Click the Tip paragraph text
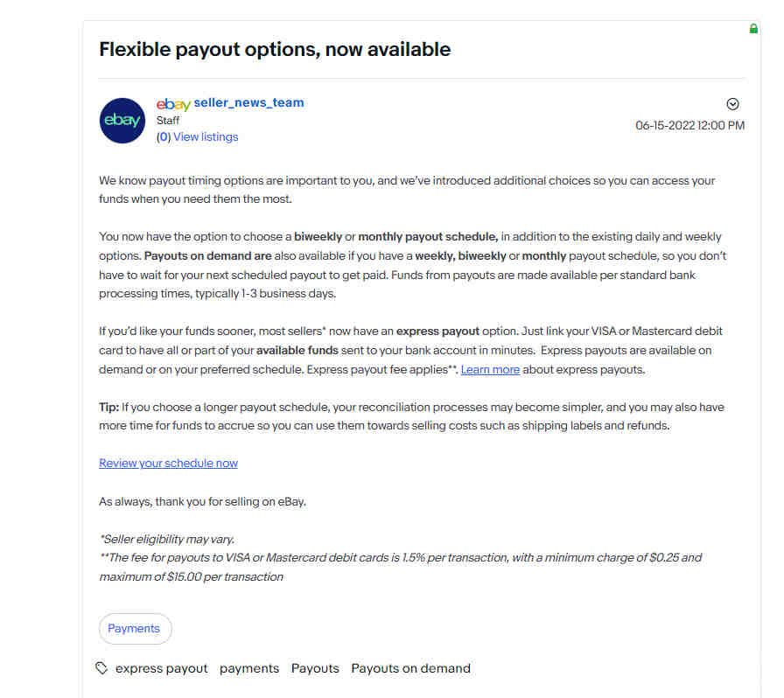Screen dimensions: 784x698 (x=411, y=416)
